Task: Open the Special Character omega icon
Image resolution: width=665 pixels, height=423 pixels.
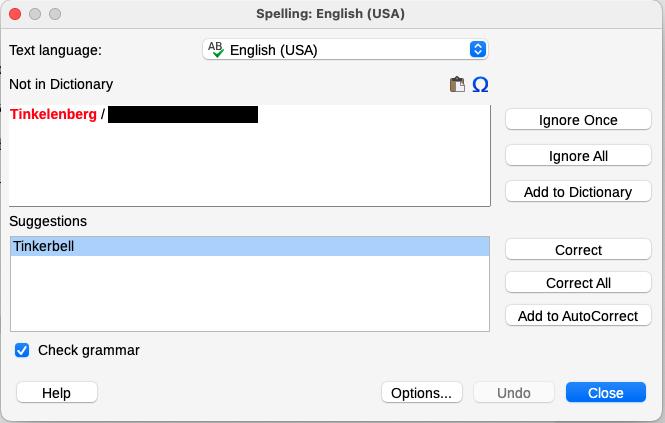Action: click(480, 85)
